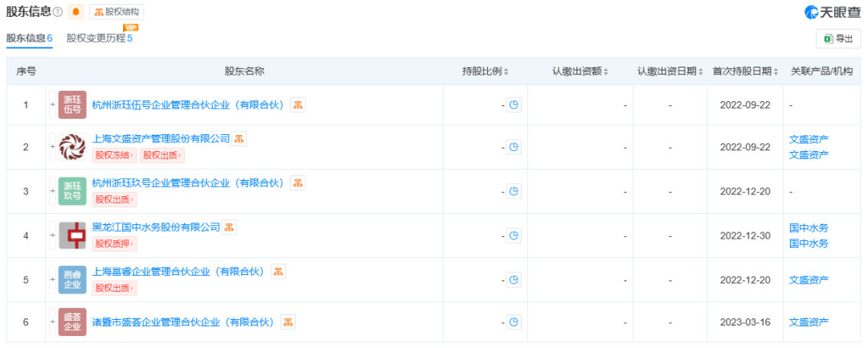This screenshot has width=868, height=348.
Task: Expand row 5 上海邕睿 with plus icon
Action: click(52, 280)
